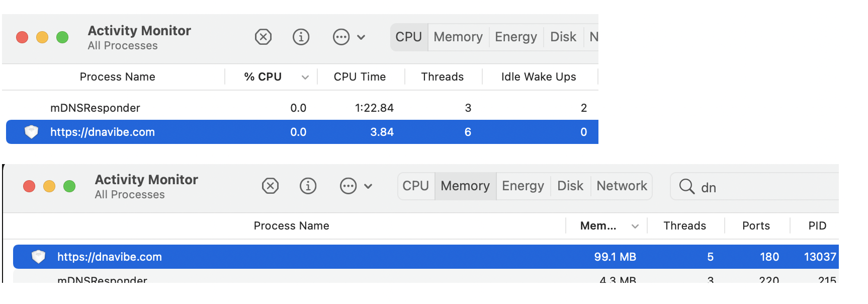Click shield icon of dnavibe.com in top list
Image resolution: width=868 pixels, height=304 pixels.
click(32, 132)
